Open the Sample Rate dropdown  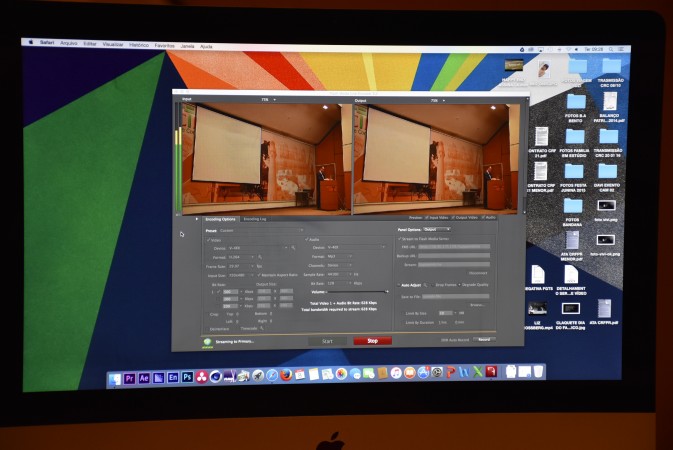coord(339,274)
